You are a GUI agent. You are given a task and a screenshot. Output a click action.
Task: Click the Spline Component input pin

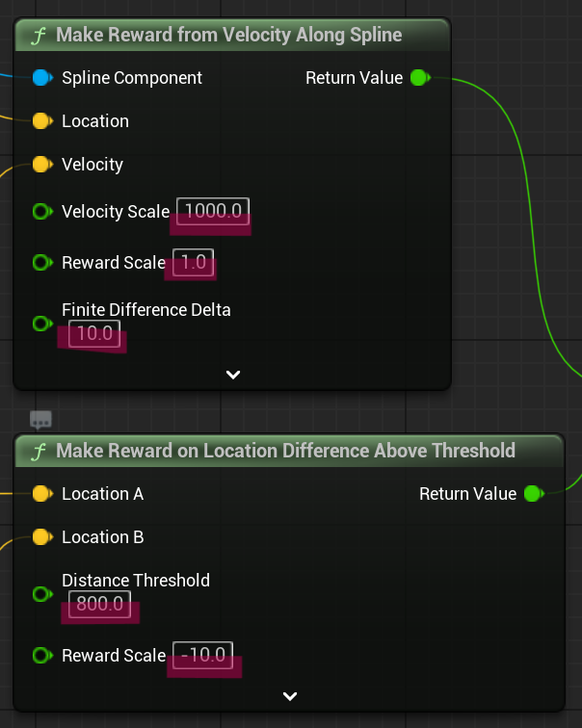coord(41,77)
